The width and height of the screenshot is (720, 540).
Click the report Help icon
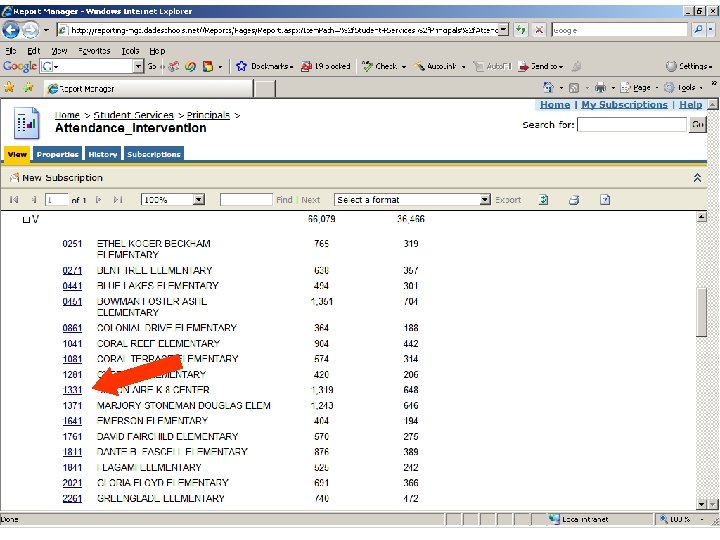click(x=605, y=200)
